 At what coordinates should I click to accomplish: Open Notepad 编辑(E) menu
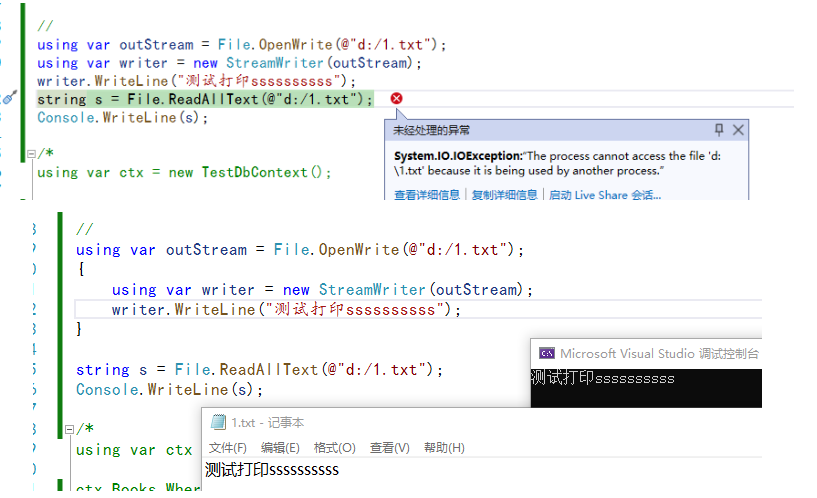click(x=280, y=447)
